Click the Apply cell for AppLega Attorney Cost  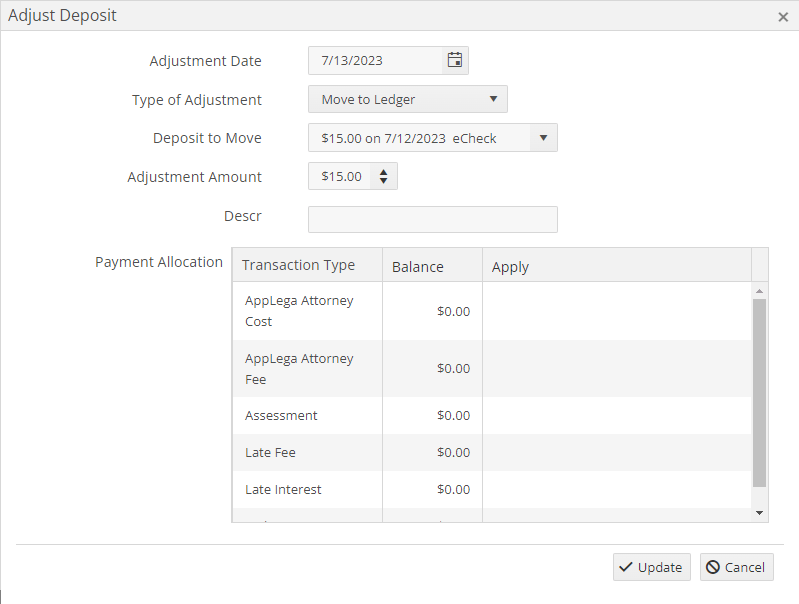coord(617,311)
